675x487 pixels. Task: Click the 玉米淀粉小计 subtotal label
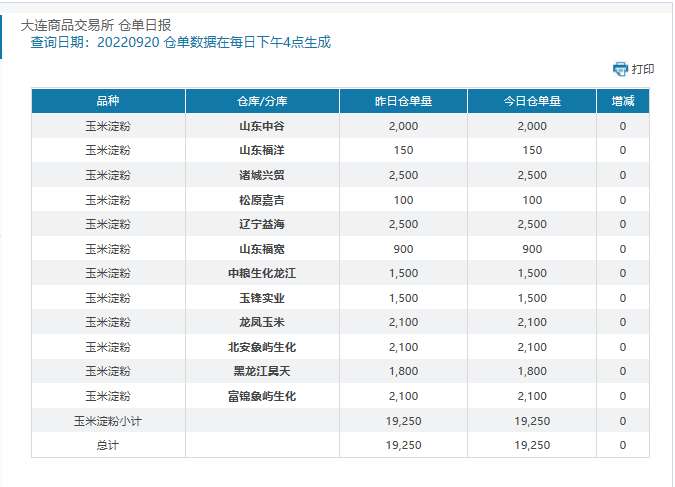click(108, 421)
